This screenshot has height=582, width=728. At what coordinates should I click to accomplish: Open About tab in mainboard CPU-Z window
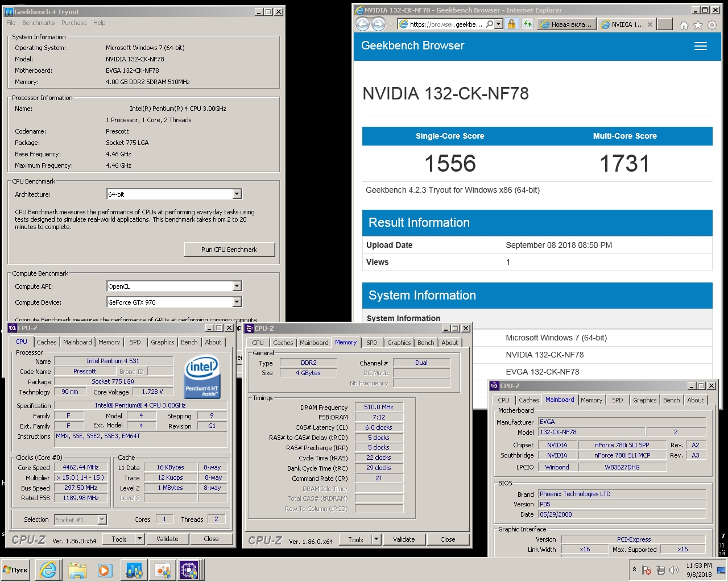point(696,400)
